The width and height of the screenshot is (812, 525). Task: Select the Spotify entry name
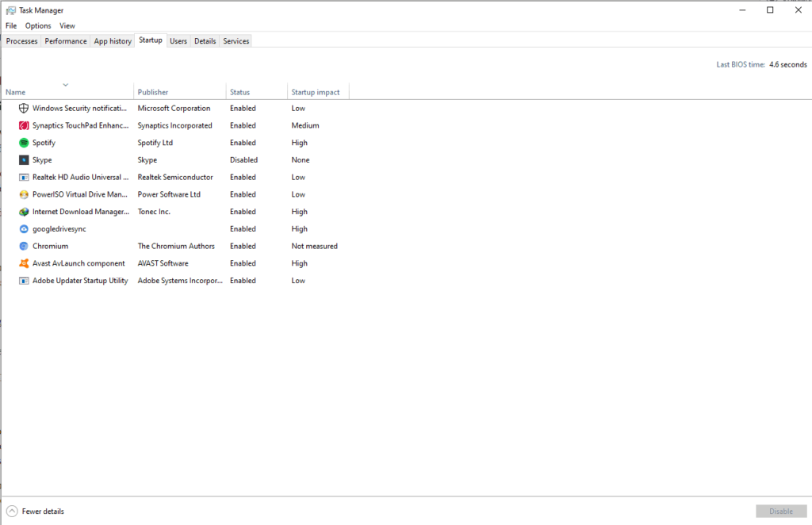pyautogui.click(x=44, y=143)
